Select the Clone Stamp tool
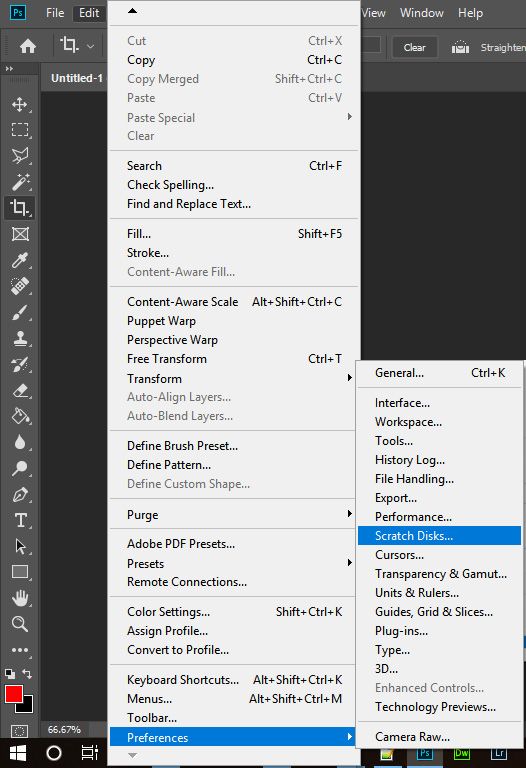 [20, 338]
